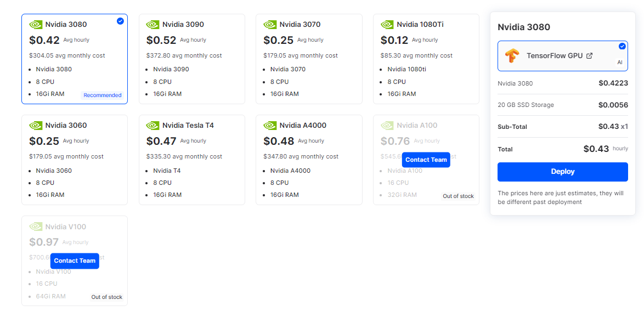Click the Nvidia logo on the 3060 card
This screenshot has width=644, height=311.
[36, 125]
